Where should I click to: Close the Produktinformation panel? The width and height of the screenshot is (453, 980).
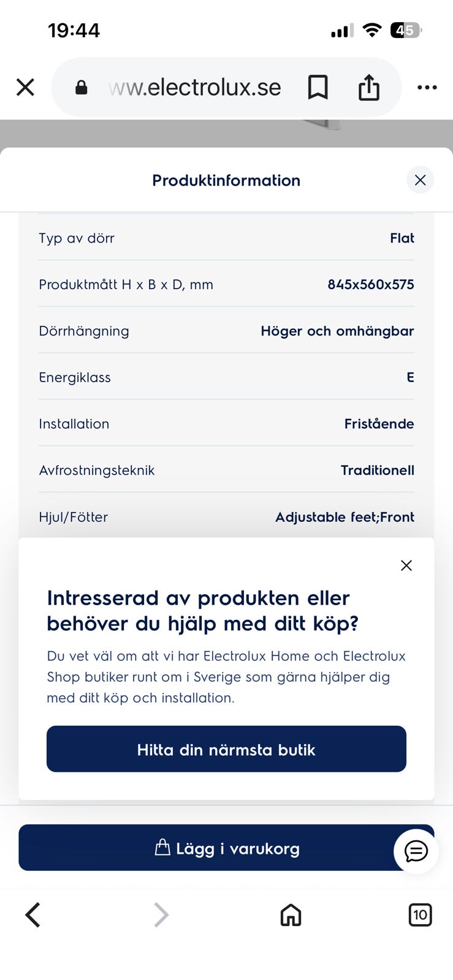pos(420,180)
